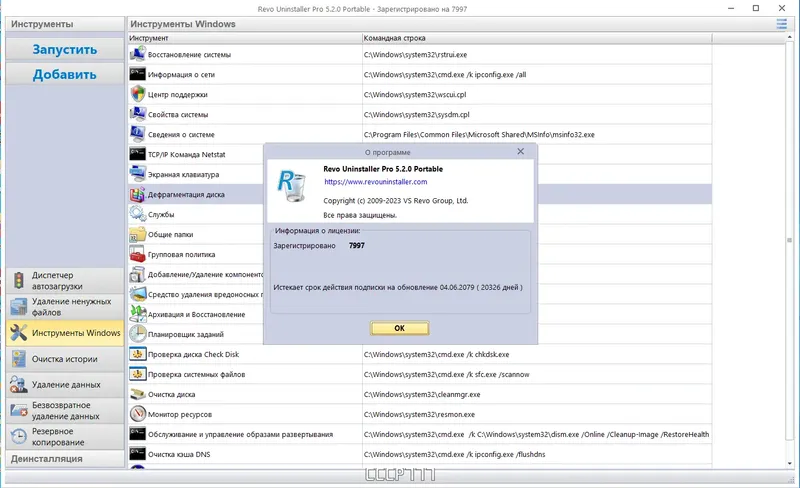Click the Очистка диска icon
The image size is (800, 488).
point(137,394)
